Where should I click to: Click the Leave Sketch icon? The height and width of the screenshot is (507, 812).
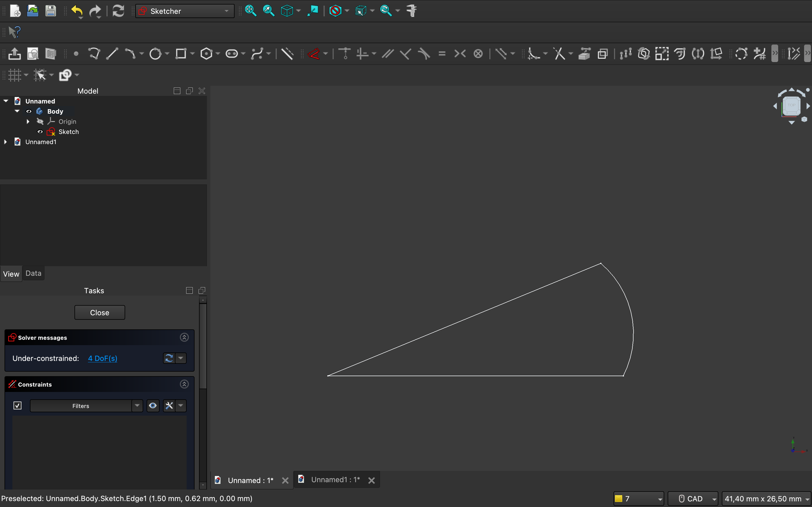[14, 54]
